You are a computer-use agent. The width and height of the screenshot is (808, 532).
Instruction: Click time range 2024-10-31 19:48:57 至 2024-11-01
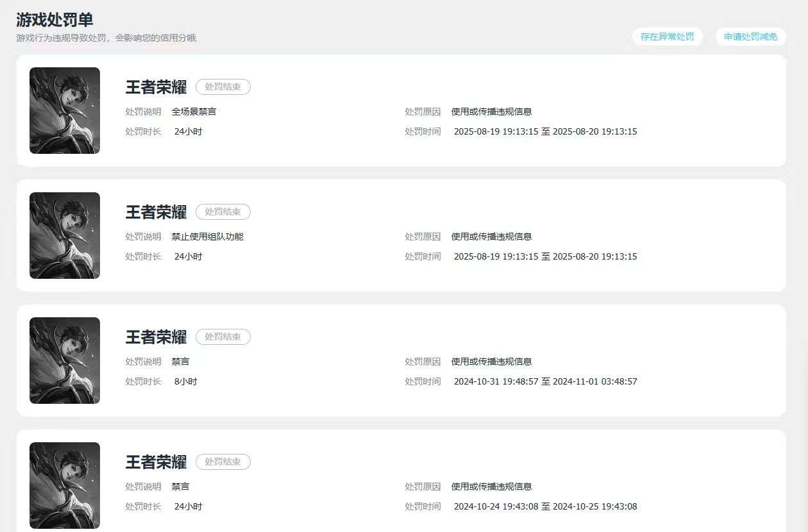[x=546, y=381]
